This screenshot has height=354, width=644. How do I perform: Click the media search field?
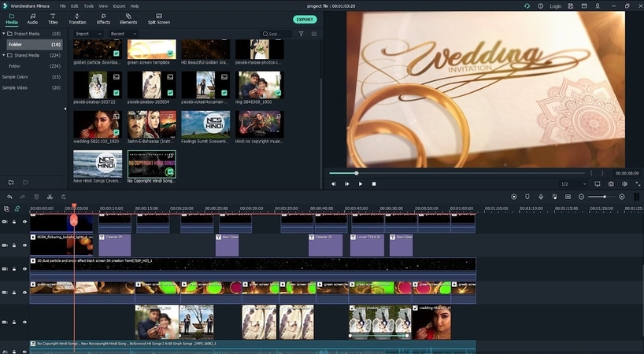pos(276,34)
